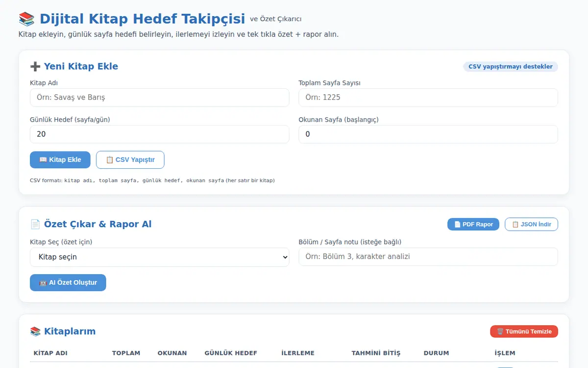Click the books icon beside Kitaplarım heading
Image resolution: width=588 pixels, height=368 pixels.
35,331
